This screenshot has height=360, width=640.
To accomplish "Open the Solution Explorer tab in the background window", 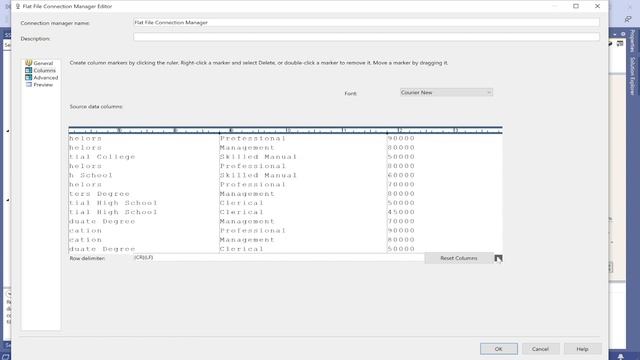I will point(632,76).
